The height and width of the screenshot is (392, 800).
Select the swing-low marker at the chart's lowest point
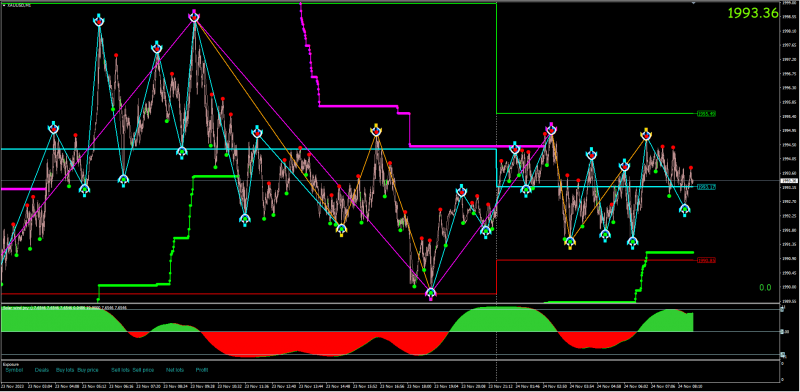point(431,293)
